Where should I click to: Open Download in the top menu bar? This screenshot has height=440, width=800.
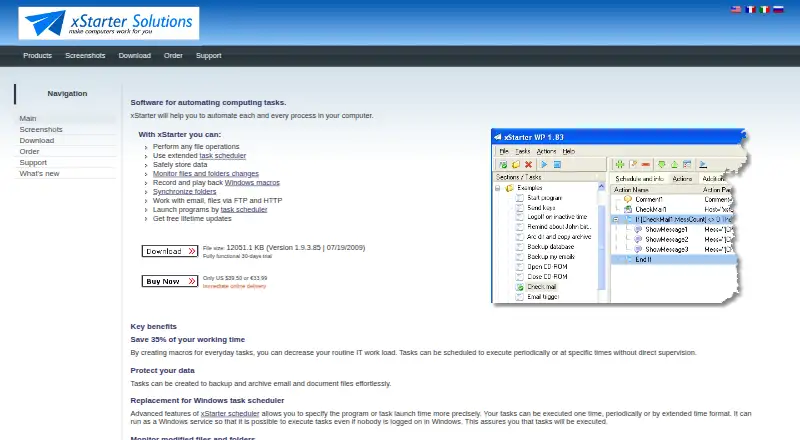coord(135,56)
